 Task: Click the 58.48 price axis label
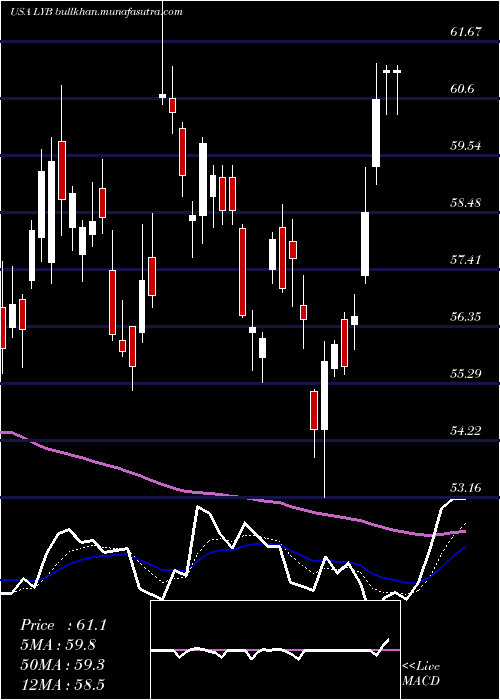[466, 203]
